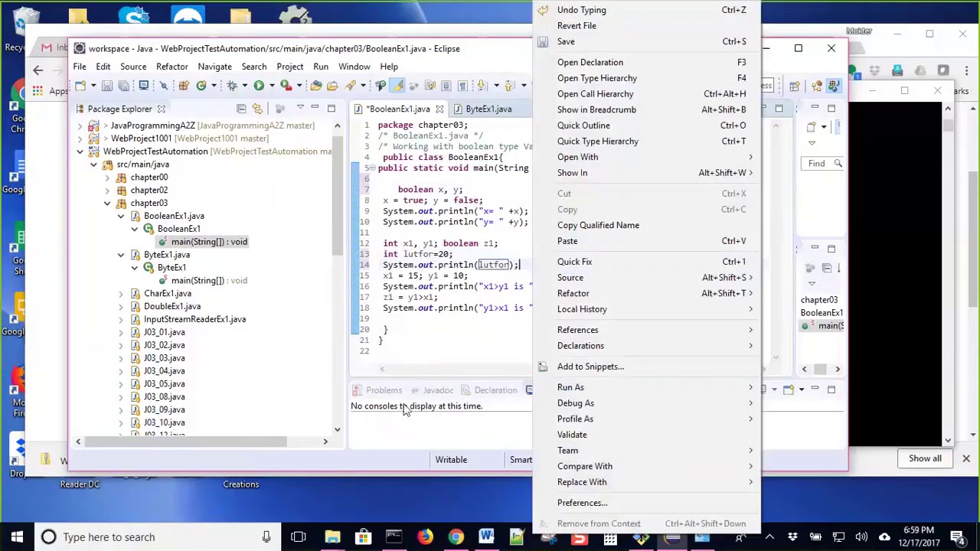980x551 pixels.
Task: Open Command Prompt from the taskbar
Action: [x=394, y=536]
